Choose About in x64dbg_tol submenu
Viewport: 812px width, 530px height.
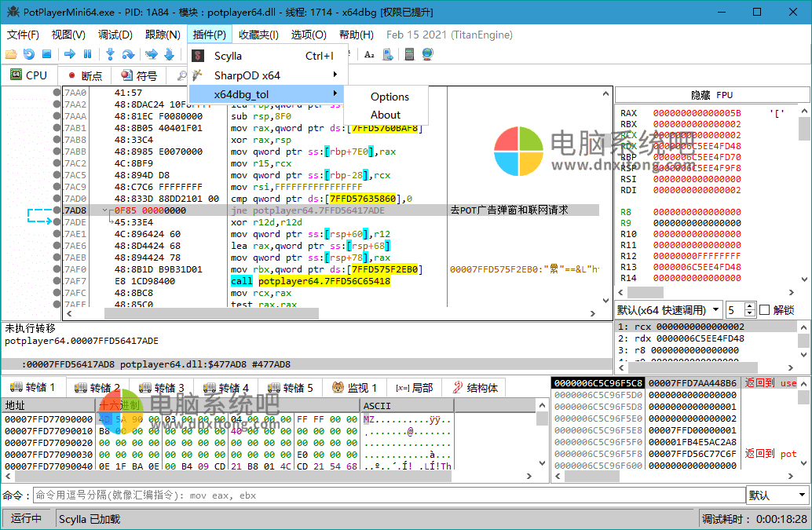tap(386, 115)
